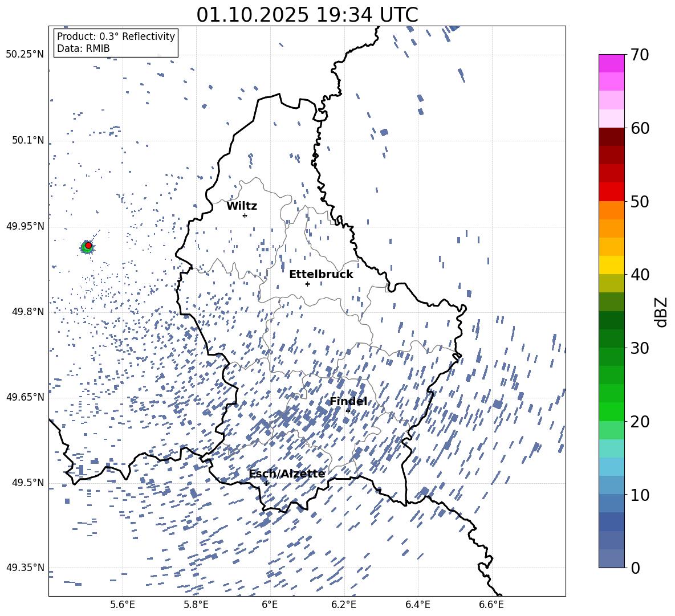This screenshot has width=675, height=616.
Task: Pick the magenta swatch at top of colorbar
Action: pos(611,63)
